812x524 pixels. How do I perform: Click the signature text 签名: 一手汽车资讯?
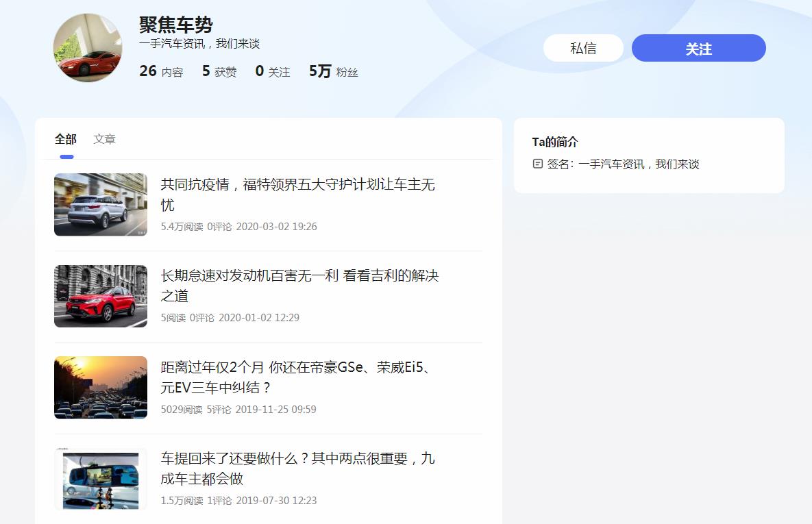coord(623,164)
